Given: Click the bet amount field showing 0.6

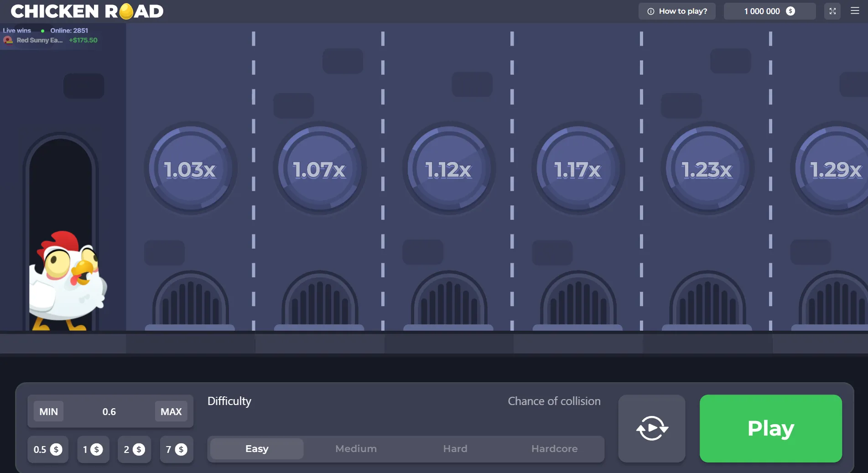Looking at the screenshot, I should tap(109, 411).
